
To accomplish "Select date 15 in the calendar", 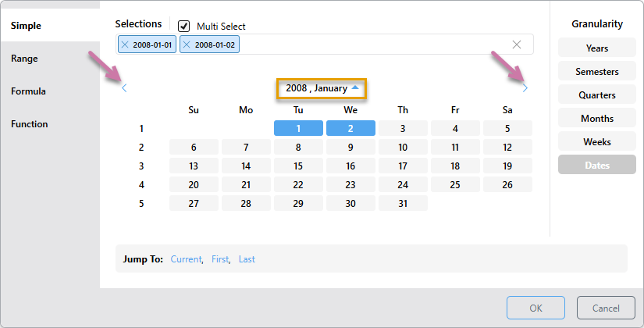I will (x=298, y=166).
